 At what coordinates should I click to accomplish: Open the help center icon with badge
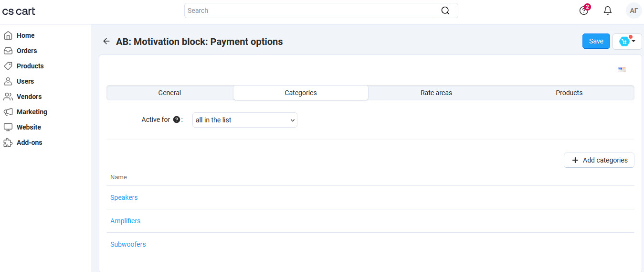pyautogui.click(x=584, y=11)
